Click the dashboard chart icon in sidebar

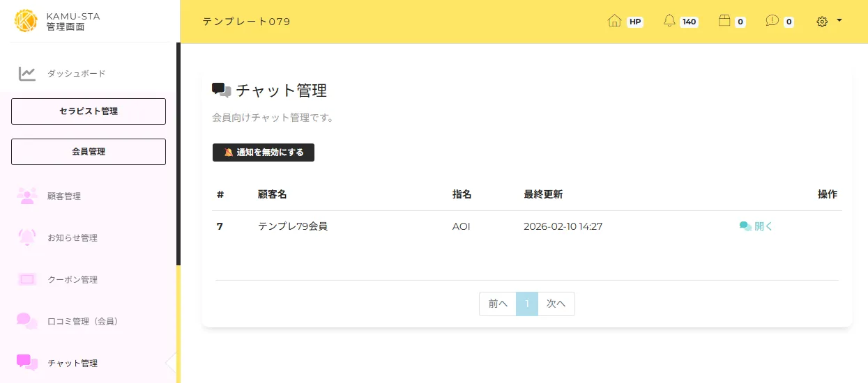27,73
